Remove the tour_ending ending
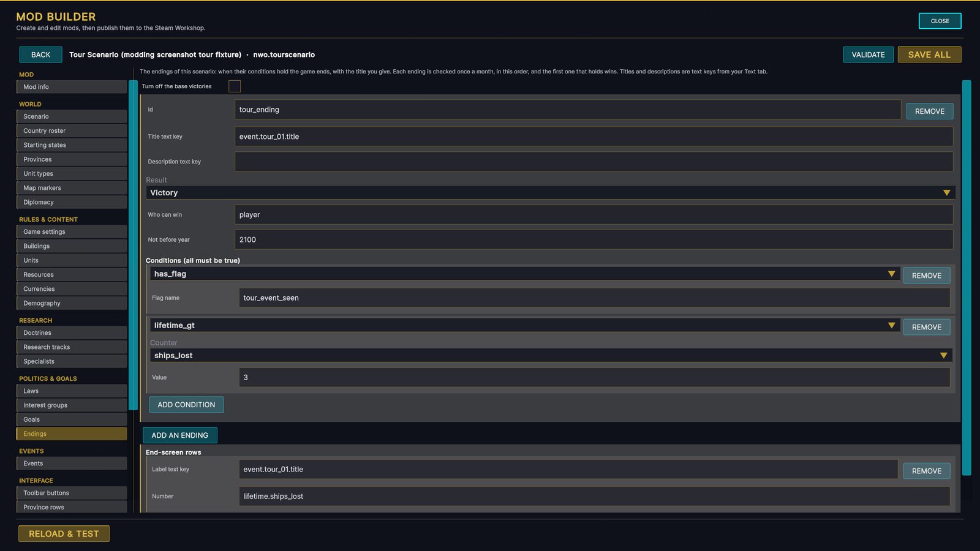 pos(929,111)
